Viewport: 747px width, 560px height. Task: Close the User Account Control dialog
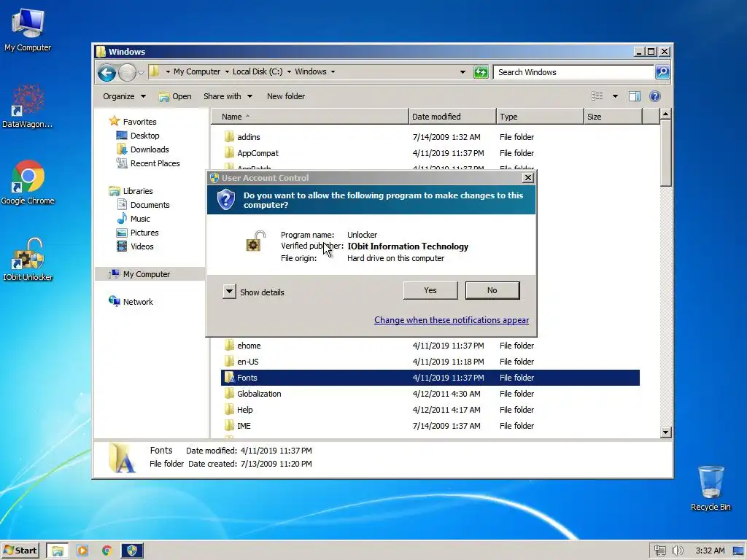pyautogui.click(x=528, y=178)
